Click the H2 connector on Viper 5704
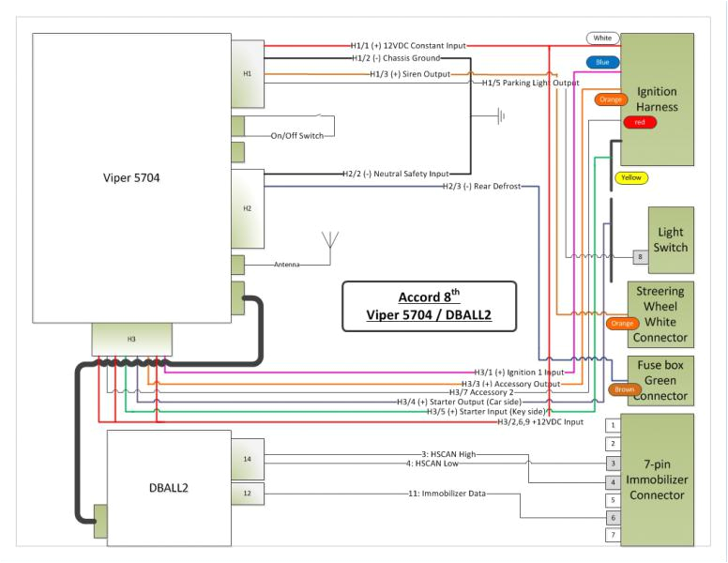Screen dimensions: 728x563 pyautogui.click(x=248, y=207)
